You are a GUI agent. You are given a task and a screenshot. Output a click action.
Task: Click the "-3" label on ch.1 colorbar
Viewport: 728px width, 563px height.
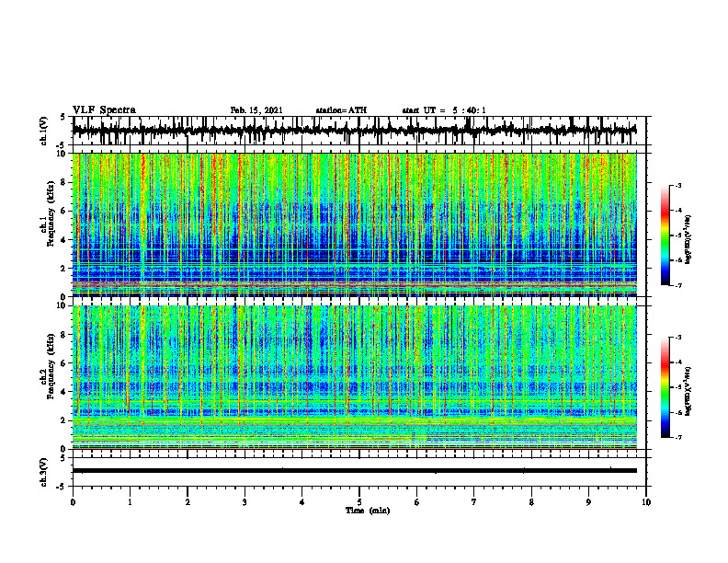pyautogui.click(x=678, y=185)
